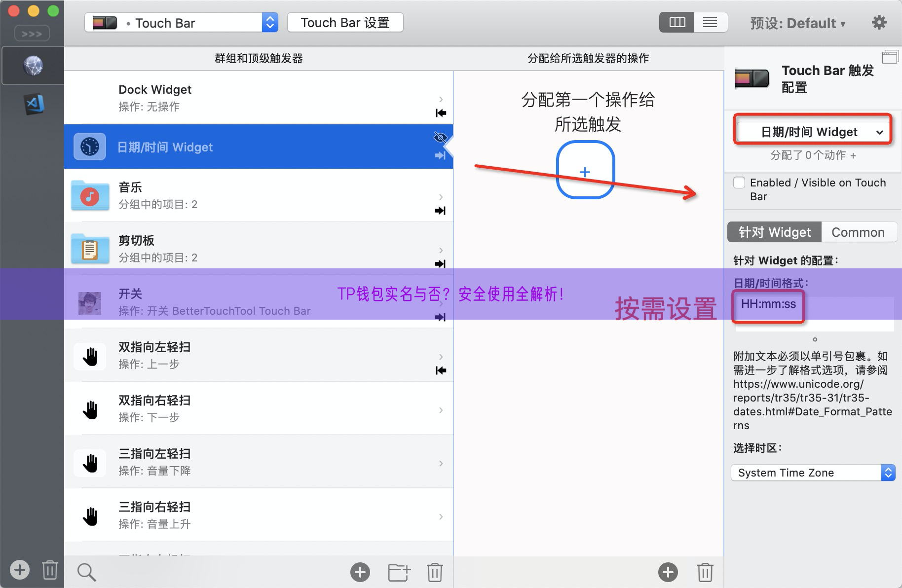The width and height of the screenshot is (902, 588).
Task: Delete the selected trigger with the trash icon
Action: pos(435,572)
